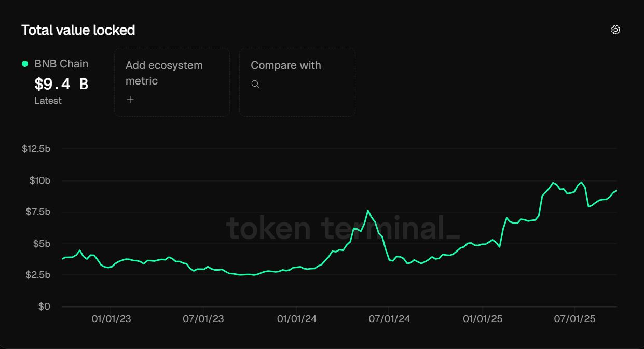Open the Compare with search box
Screen dimensions: 644x349
[297, 82]
